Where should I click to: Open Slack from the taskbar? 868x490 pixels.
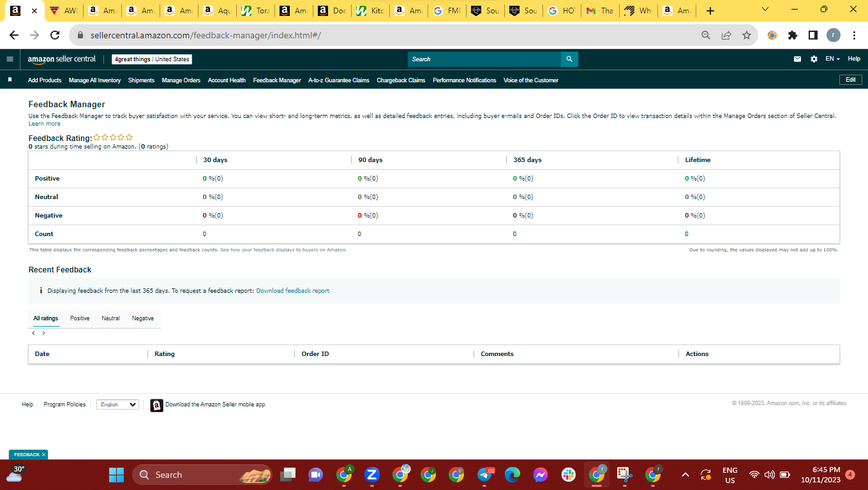569,475
